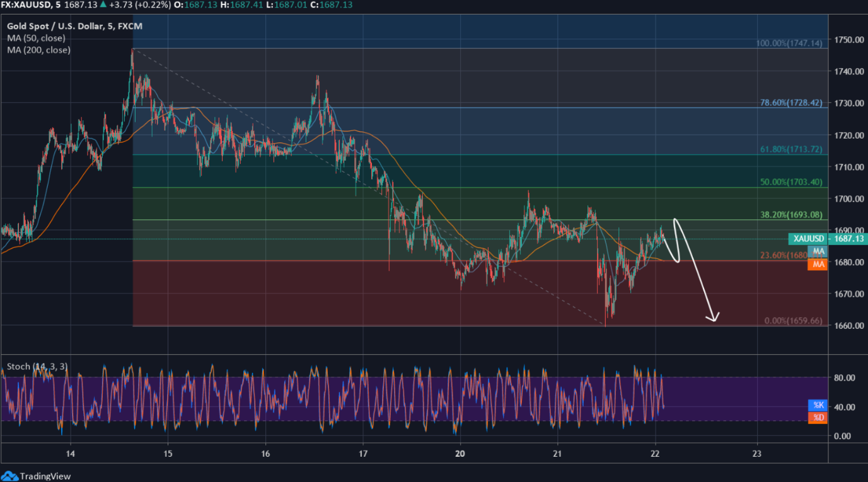
Task: Click the orange %D scale badge
Action: tap(818, 417)
